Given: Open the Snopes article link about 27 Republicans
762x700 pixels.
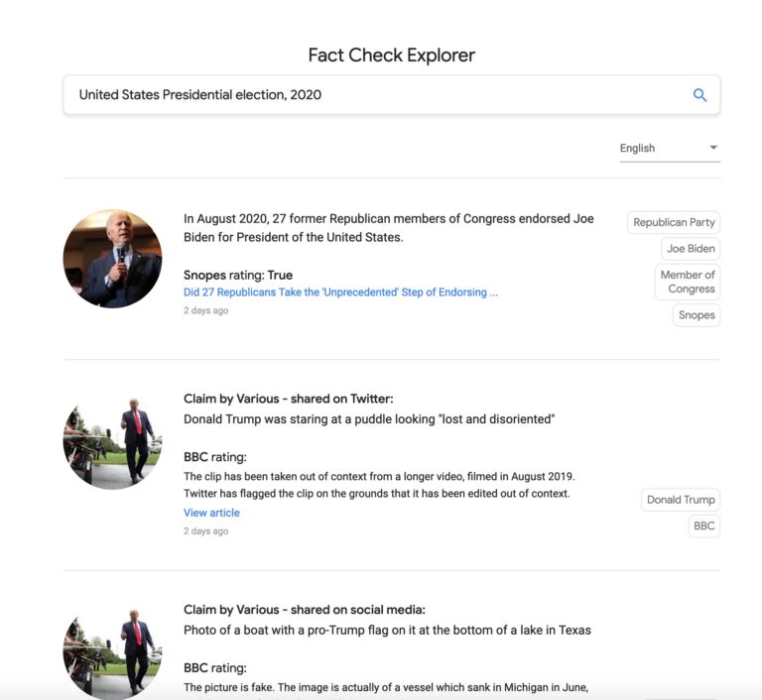Looking at the screenshot, I should (340, 292).
